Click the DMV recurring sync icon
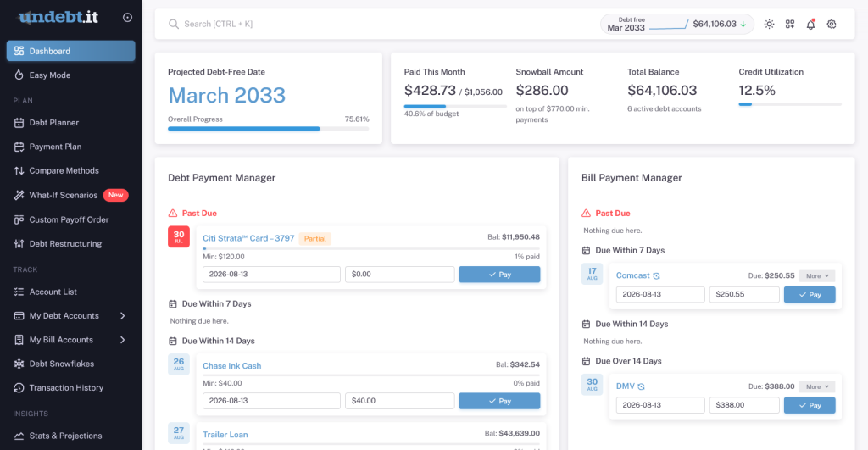Image resolution: width=868 pixels, height=450 pixels. 641,386
